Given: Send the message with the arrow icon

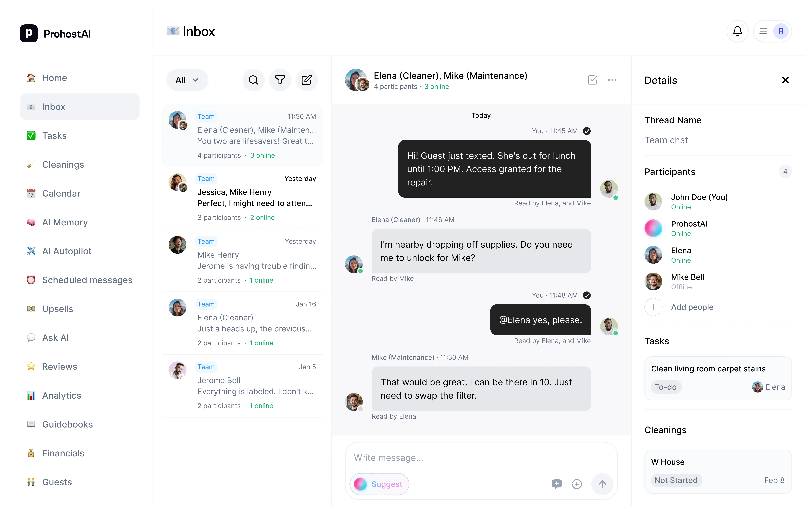Looking at the screenshot, I should (602, 484).
